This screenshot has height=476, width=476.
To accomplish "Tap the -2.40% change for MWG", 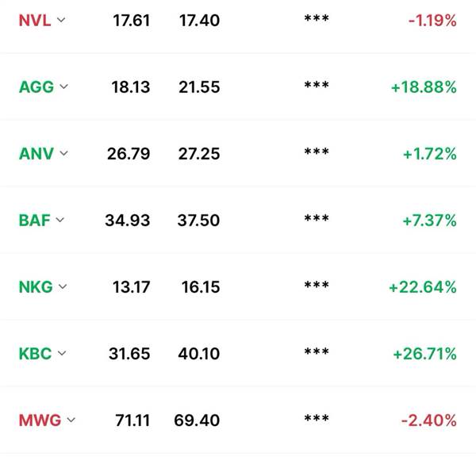I will coord(428,420).
